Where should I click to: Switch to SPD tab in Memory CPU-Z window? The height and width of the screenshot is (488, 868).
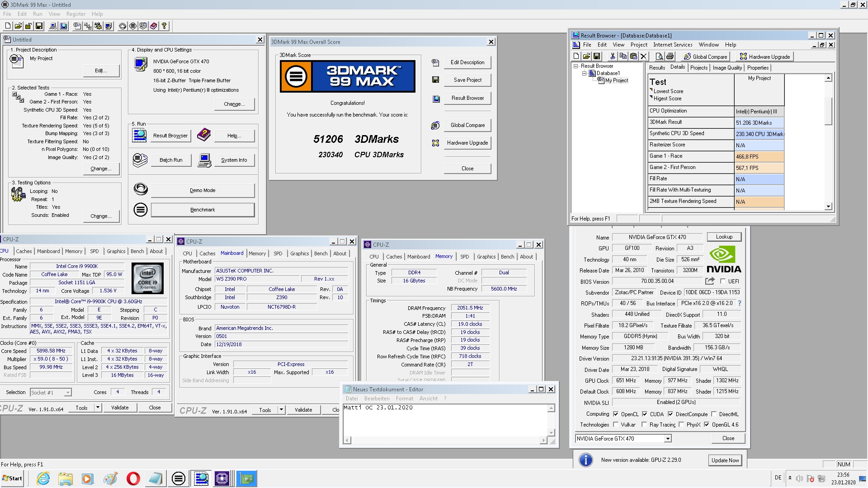pos(464,257)
